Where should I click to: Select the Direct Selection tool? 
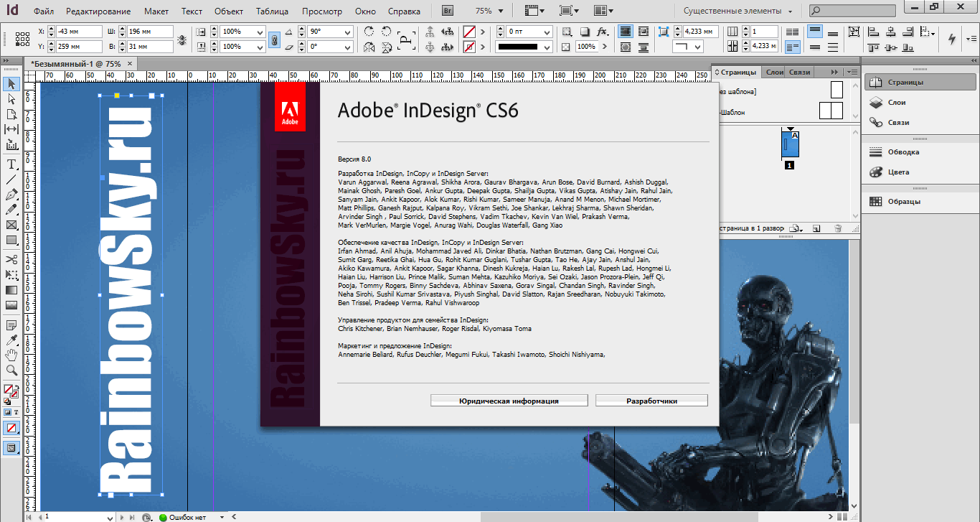tap(11, 99)
